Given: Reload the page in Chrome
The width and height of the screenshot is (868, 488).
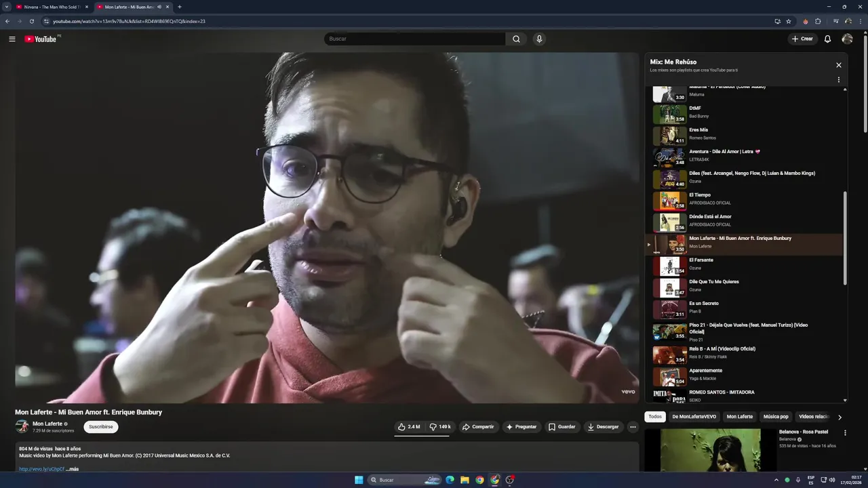Looking at the screenshot, I should pyautogui.click(x=31, y=21).
